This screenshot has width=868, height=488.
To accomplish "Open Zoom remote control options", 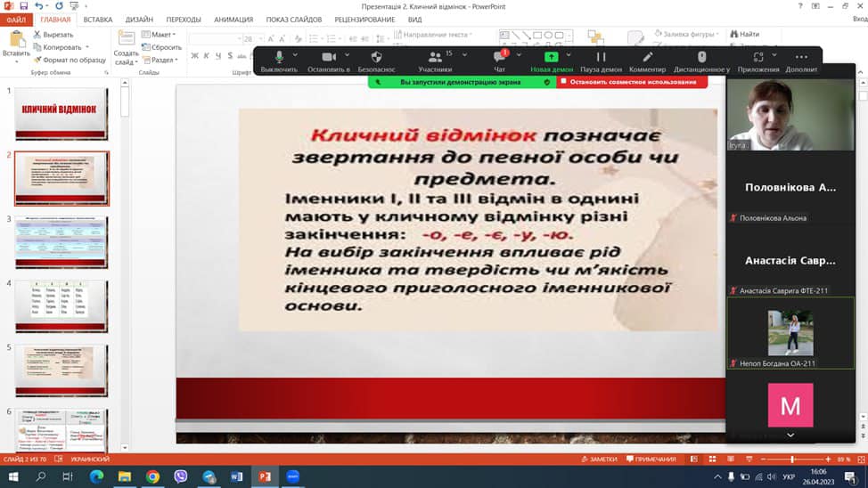I will [x=701, y=58].
